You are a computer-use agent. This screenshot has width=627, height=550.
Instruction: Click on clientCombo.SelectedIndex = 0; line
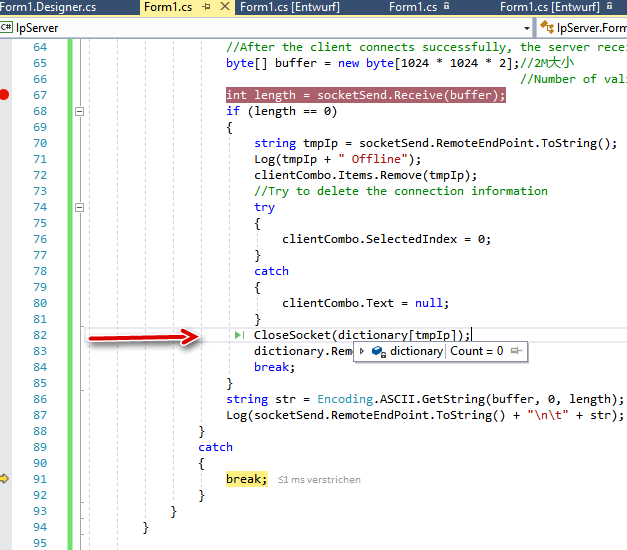pyautogui.click(x=386, y=239)
